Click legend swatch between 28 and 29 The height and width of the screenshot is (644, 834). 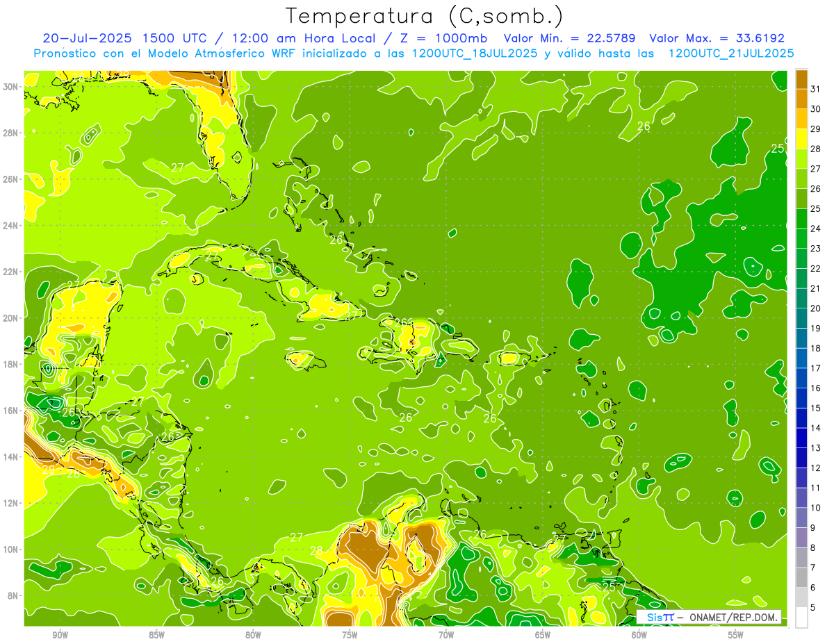tap(801, 139)
